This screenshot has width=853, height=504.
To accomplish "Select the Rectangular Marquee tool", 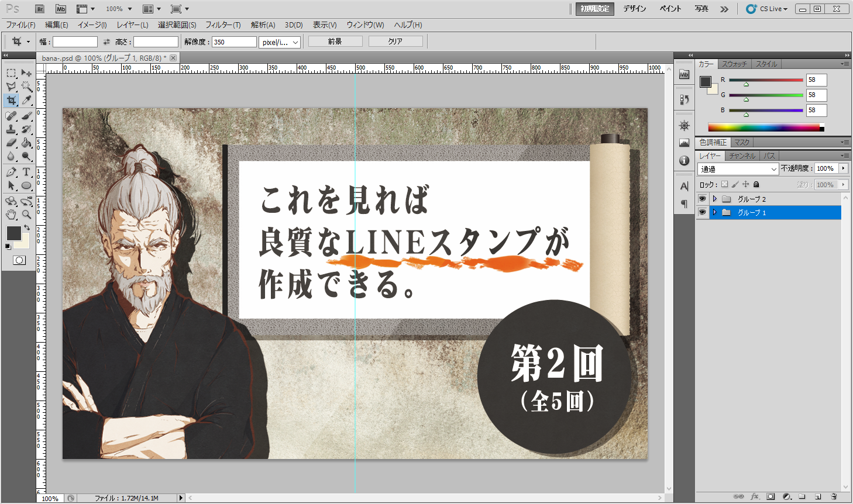I will tap(11, 73).
